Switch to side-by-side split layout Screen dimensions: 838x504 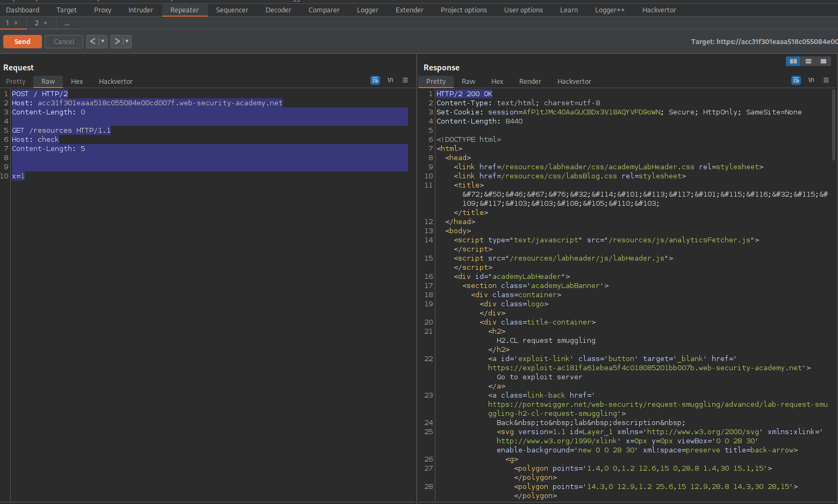click(x=793, y=61)
